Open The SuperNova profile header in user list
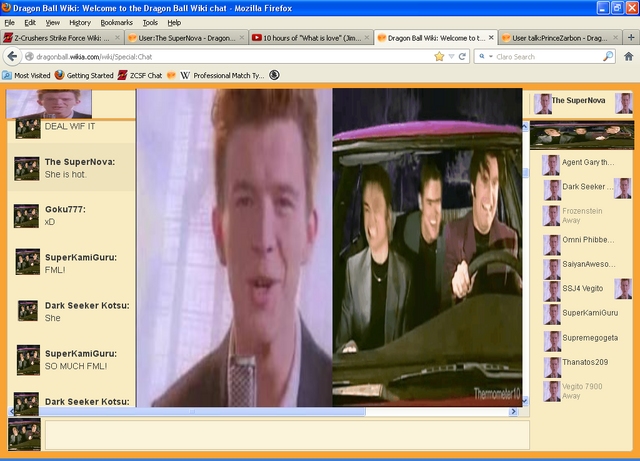Viewport: 640px width, 461px height. 578,100
